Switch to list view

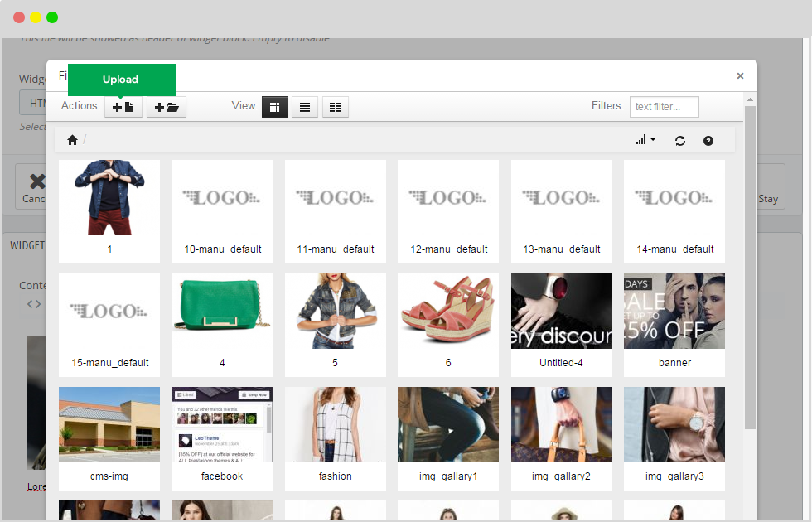(x=305, y=107)
